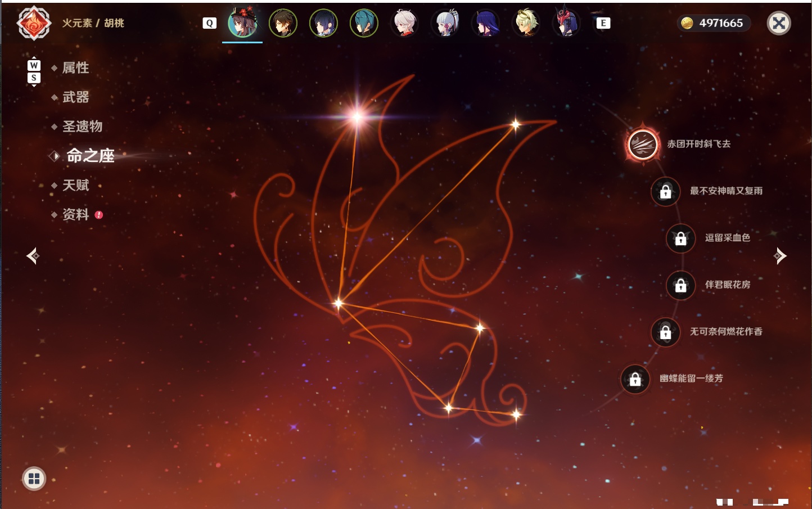The width and height of the screenshot is (812, 509).
Task: Open the 资料 profile tab with alert
Action: tap(75, 214)
